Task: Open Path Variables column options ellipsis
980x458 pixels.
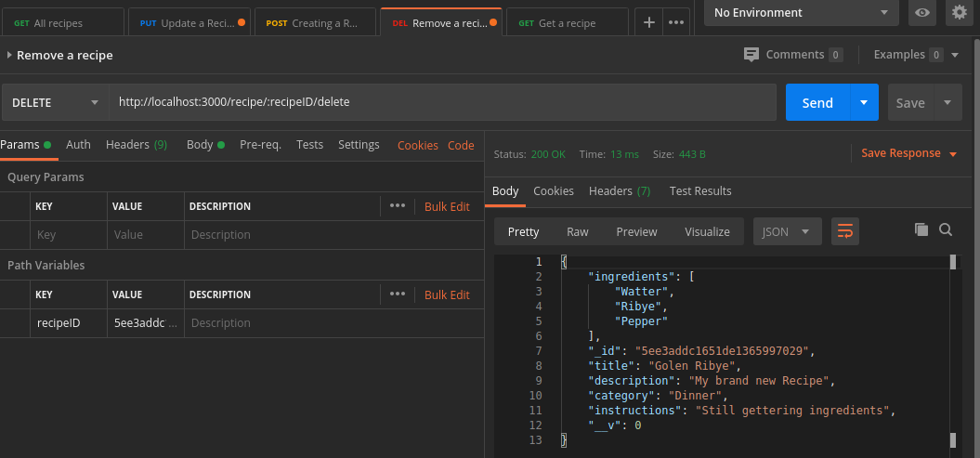Action: [398, 294]
